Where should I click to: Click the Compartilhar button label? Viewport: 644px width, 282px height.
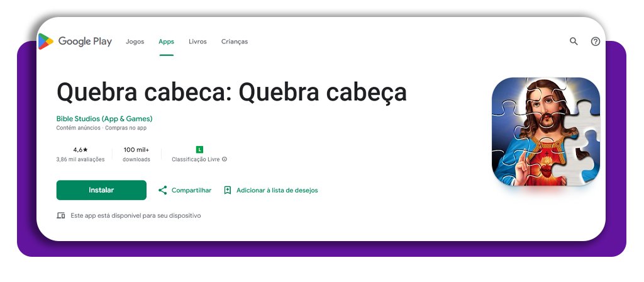tap(191, 190)
